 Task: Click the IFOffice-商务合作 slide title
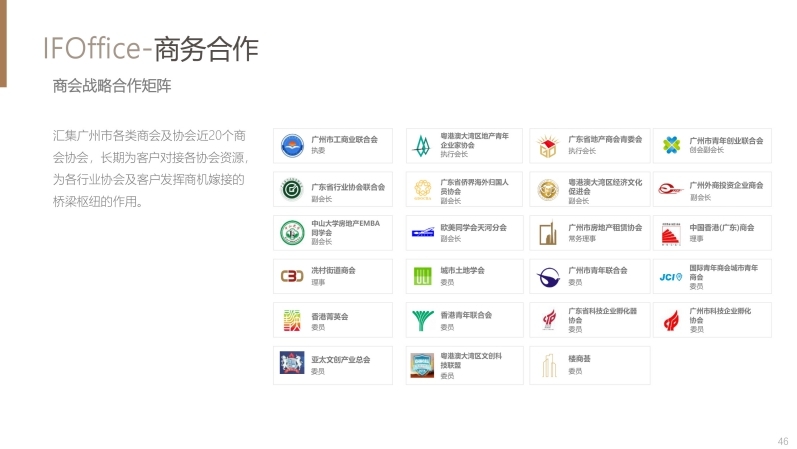[151, 48]
